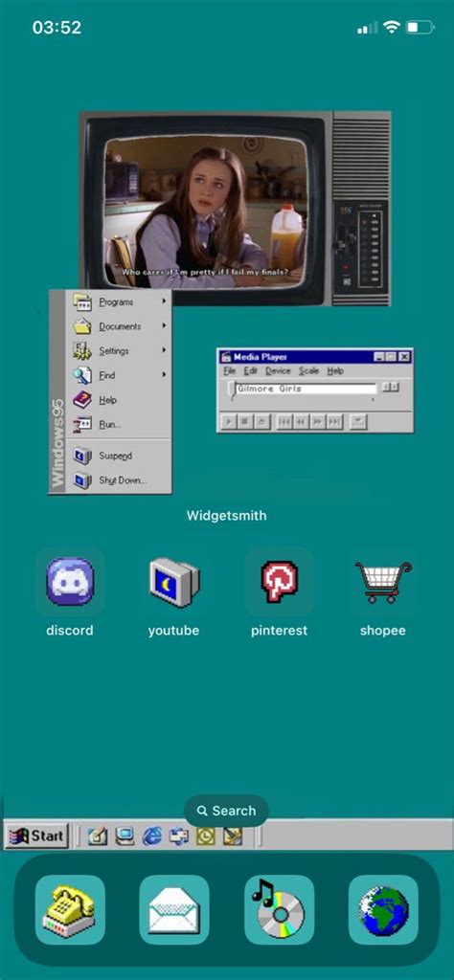Click the Programs folder icon
The height and width of the screenshot is (980, 454).
(x=82, y=301)
